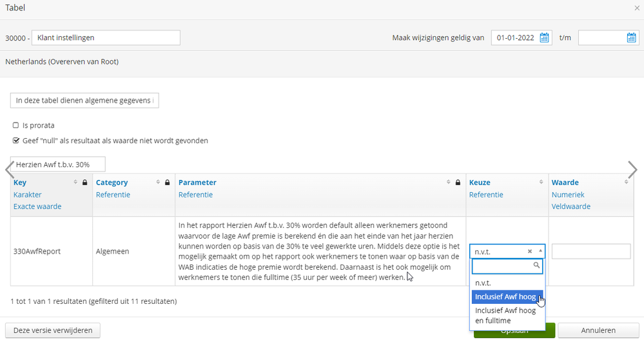The image size is (644, 340).
Task: Sort the table by the Waarde column
Action: pos(565,183)
